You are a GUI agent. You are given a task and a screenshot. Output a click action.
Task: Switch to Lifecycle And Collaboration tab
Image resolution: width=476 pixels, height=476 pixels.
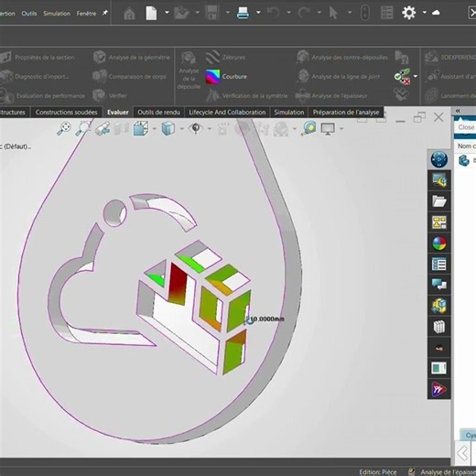coord(227,113)
